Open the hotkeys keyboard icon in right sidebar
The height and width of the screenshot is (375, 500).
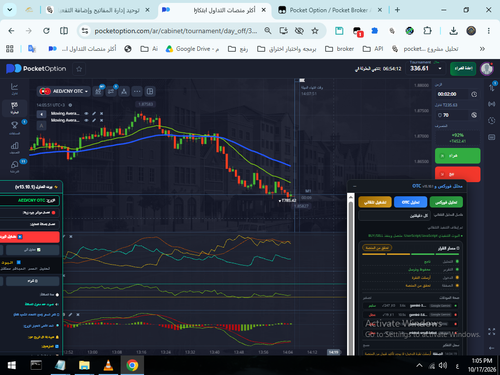[492, 137]
